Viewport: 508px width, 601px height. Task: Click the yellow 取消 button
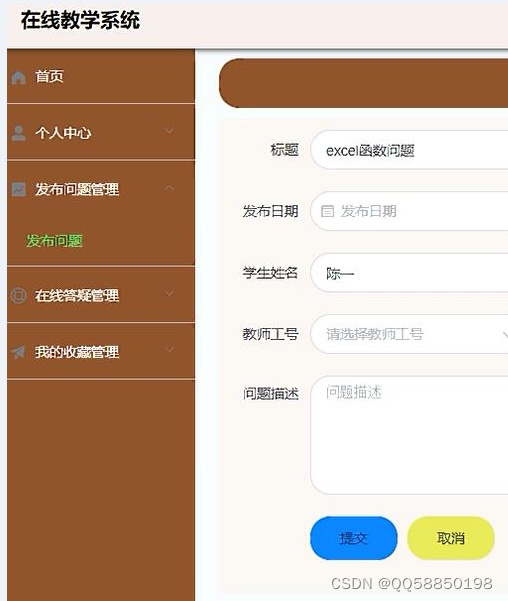click(451, 538)
